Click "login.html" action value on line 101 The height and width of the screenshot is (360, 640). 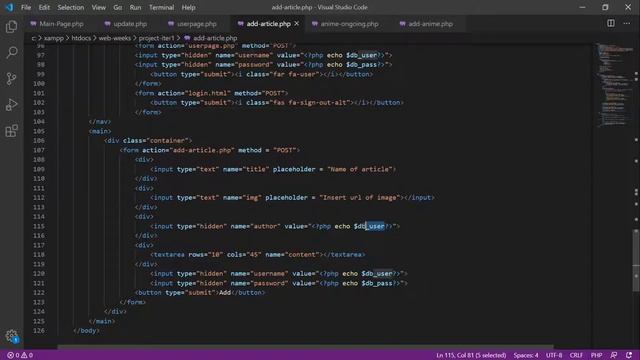[208, 93]
